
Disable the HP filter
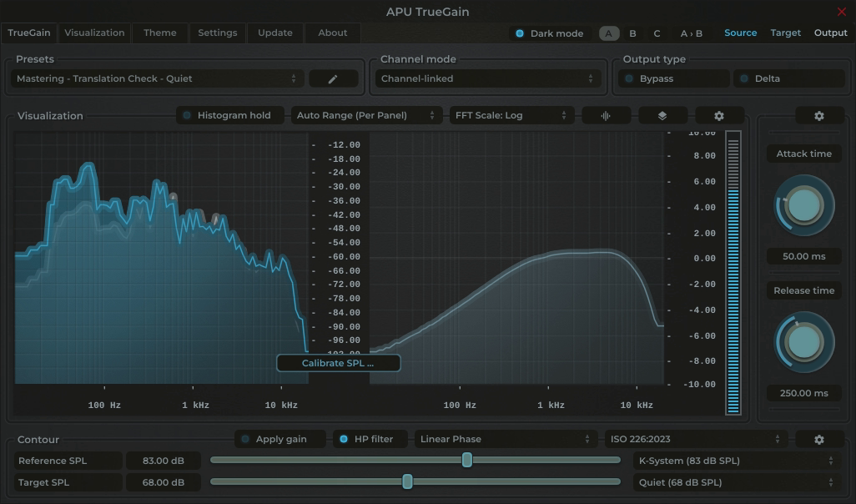[x=370, y=439]
